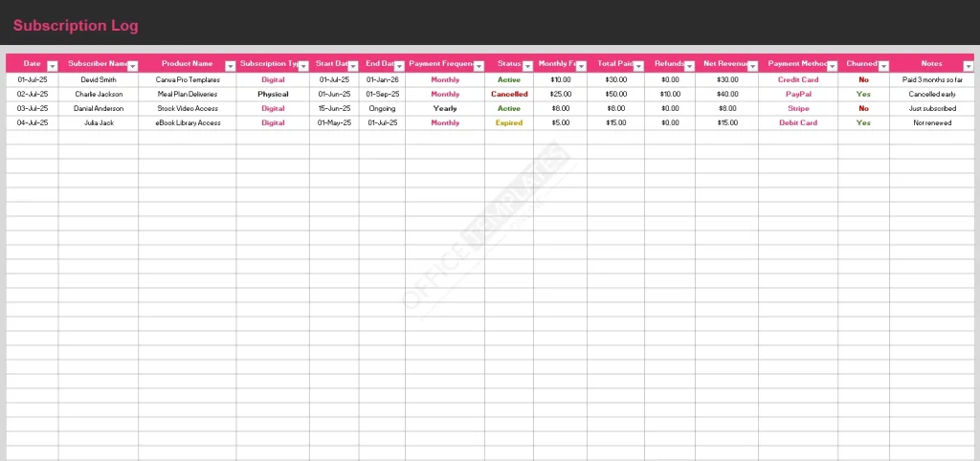
Task: Open the Product Name filter dropdown
Action: [230, 66]
